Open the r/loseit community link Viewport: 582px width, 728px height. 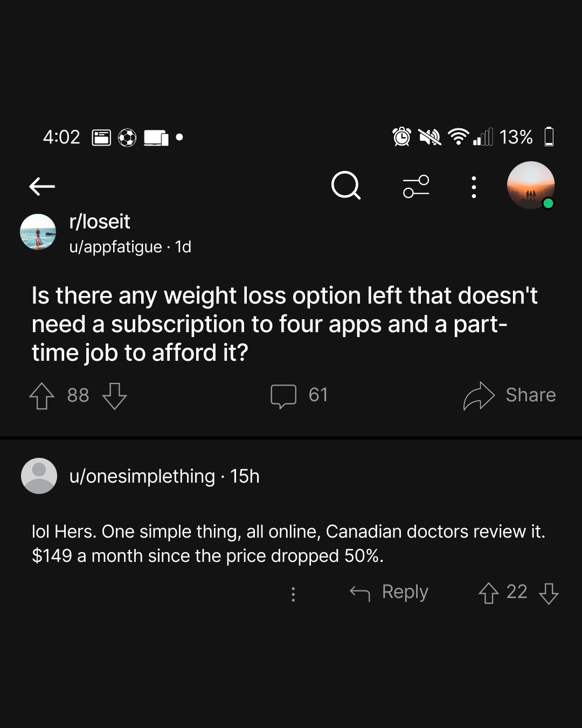(x=100, y=222)
